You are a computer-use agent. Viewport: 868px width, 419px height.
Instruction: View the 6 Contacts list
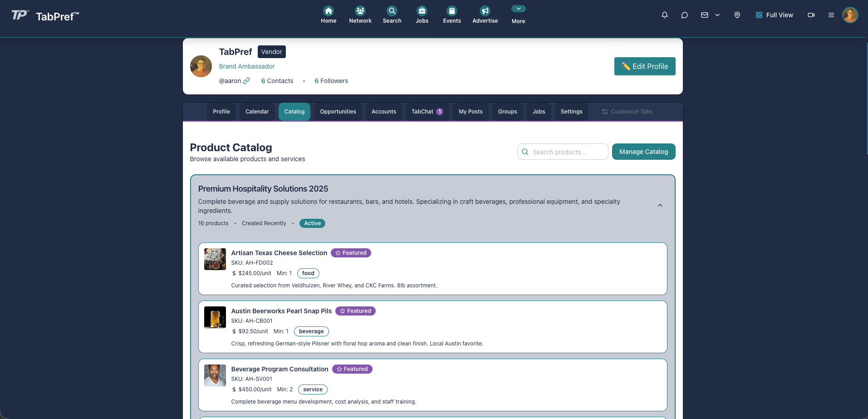point(277,81)
